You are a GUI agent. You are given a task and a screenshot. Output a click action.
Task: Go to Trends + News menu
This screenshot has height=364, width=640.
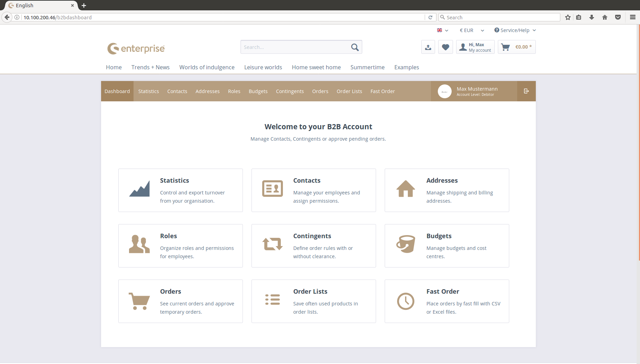150,67
